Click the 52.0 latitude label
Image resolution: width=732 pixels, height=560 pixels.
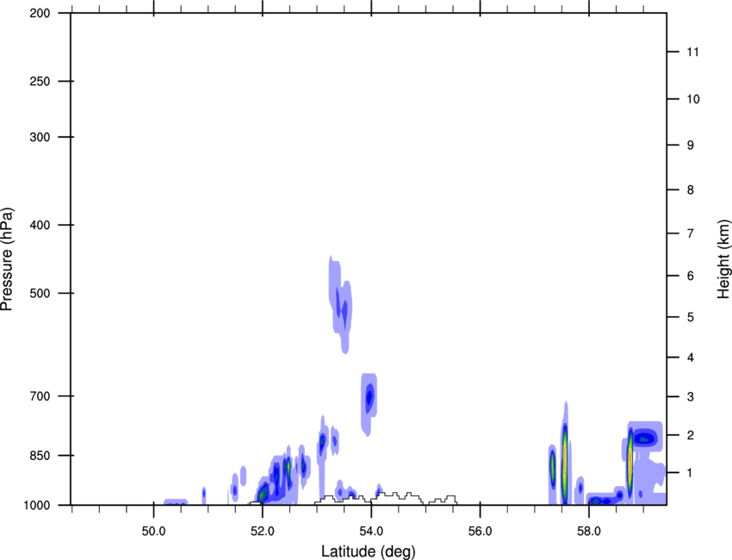263,532
